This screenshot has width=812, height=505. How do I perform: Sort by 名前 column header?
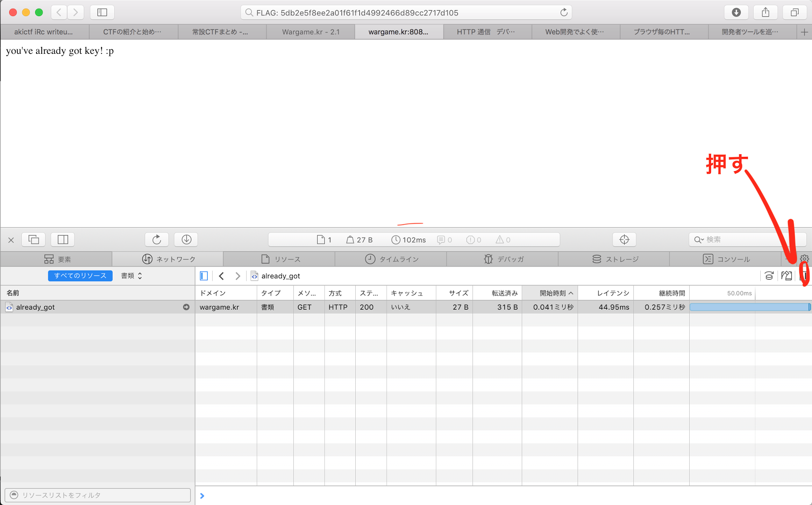(97, 293)
